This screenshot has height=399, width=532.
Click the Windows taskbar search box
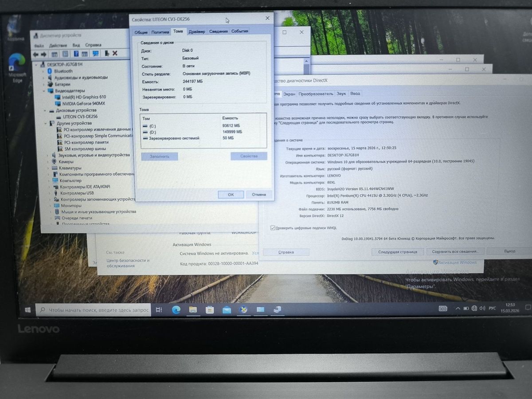(98, 310)
